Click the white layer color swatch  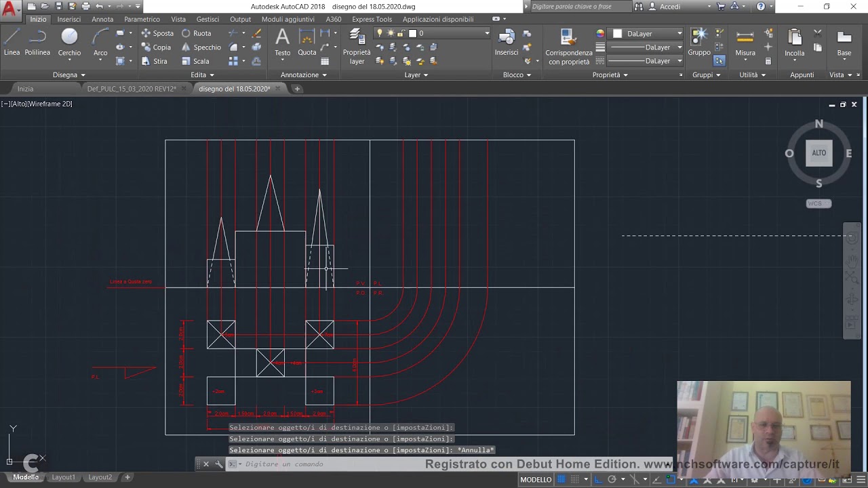tap(412, 33)
